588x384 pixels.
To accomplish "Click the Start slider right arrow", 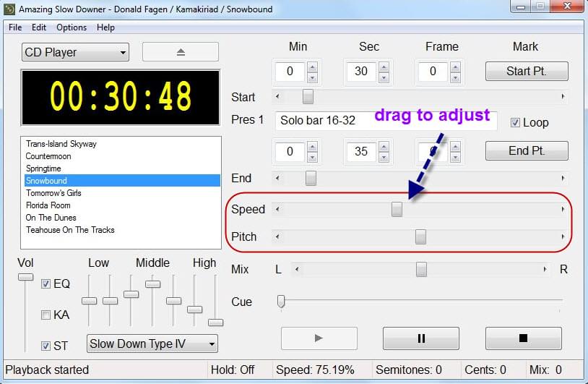I will (x=563, y=96).
